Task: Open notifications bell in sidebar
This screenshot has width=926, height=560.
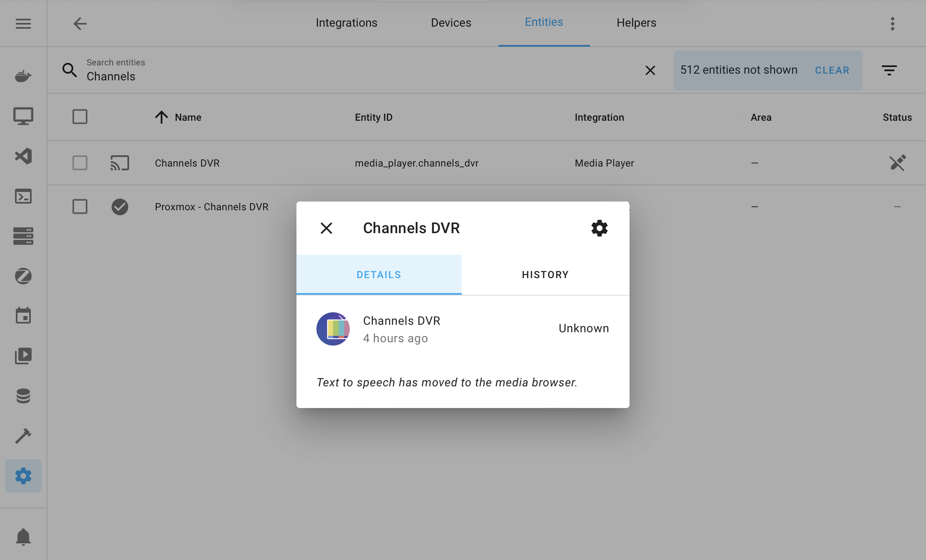Action: tap(23, 537)
